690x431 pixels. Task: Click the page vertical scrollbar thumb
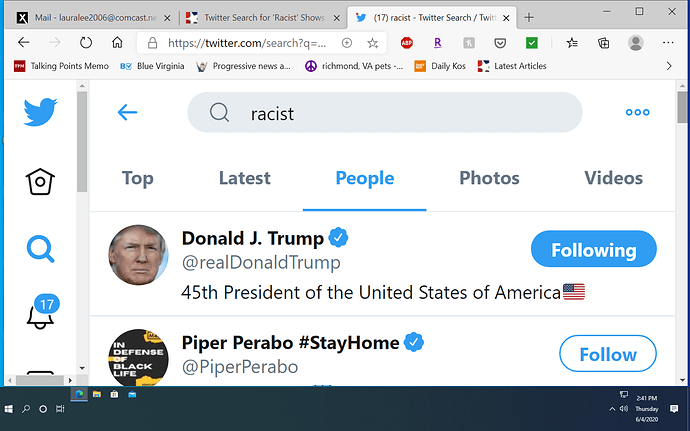683,107
